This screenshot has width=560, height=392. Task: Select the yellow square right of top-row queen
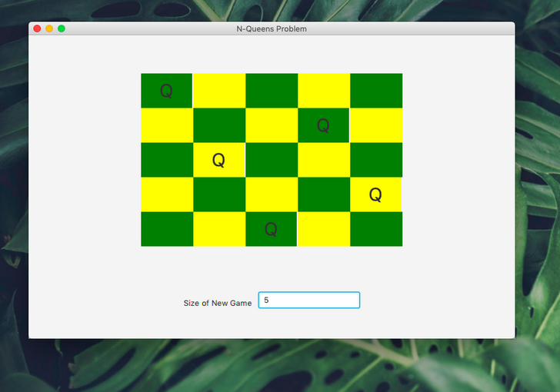[x=219, y=91]
